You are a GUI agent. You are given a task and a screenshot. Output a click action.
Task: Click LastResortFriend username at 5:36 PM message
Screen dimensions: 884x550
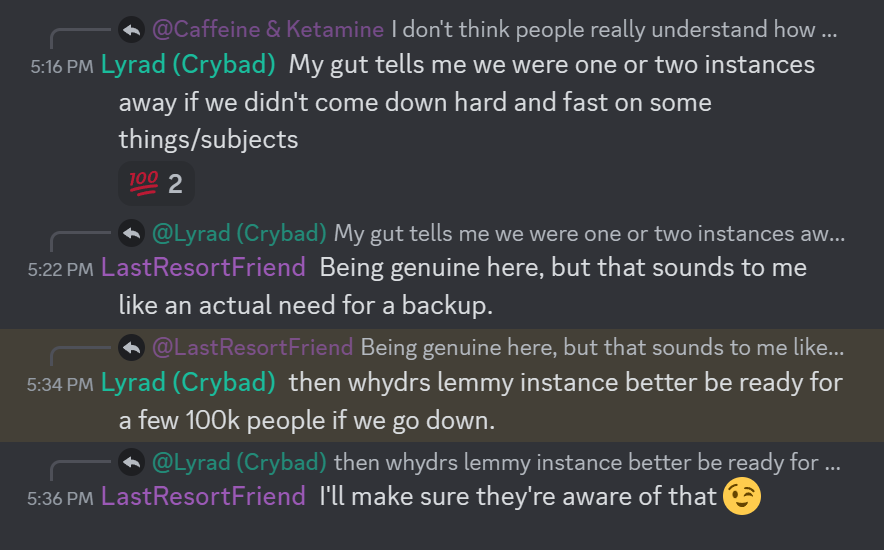pos(203,496)
